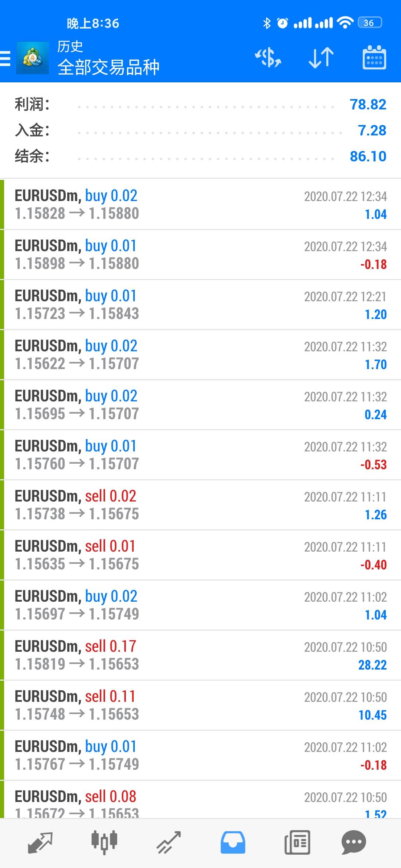401x868 pixels.
Task: Tap the 全部交易品种 symbol filter title
Action: pyautogui.click(x=108, y=68)
